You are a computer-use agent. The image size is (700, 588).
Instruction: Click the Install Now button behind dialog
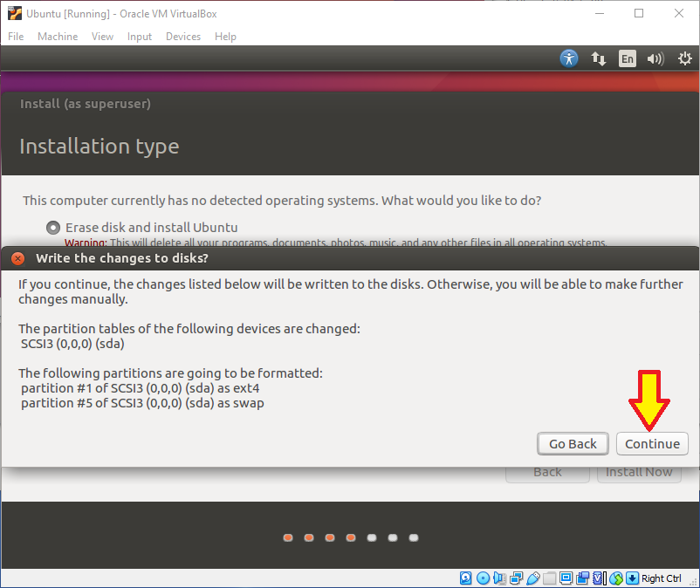[639, 474]
